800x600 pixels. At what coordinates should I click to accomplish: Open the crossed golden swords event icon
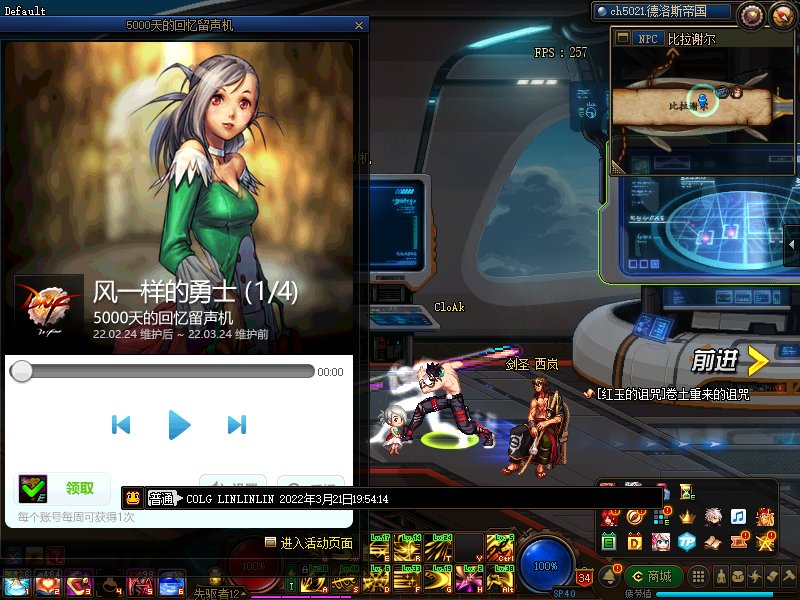click(x=765, y=542)
